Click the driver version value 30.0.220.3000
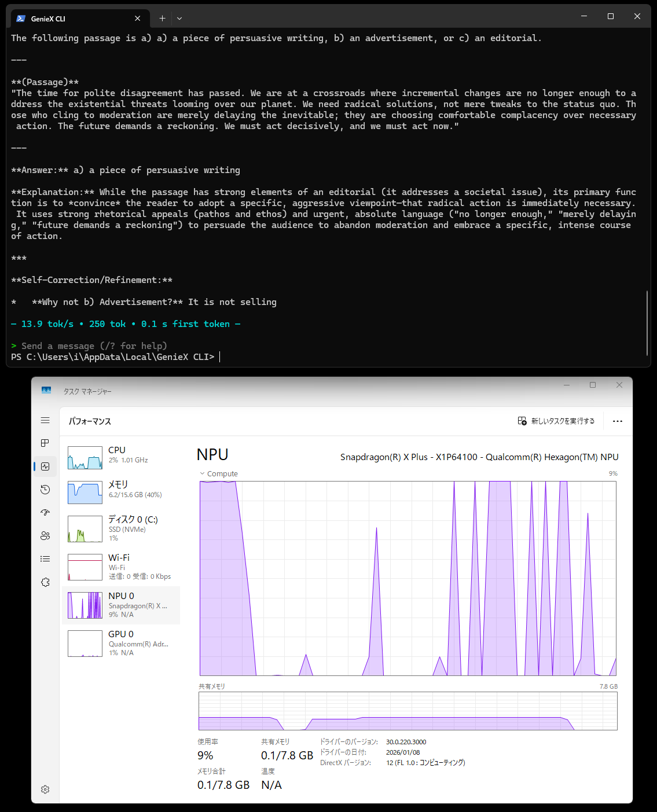Screen dimensions: 657x812 tap(406, 742)
